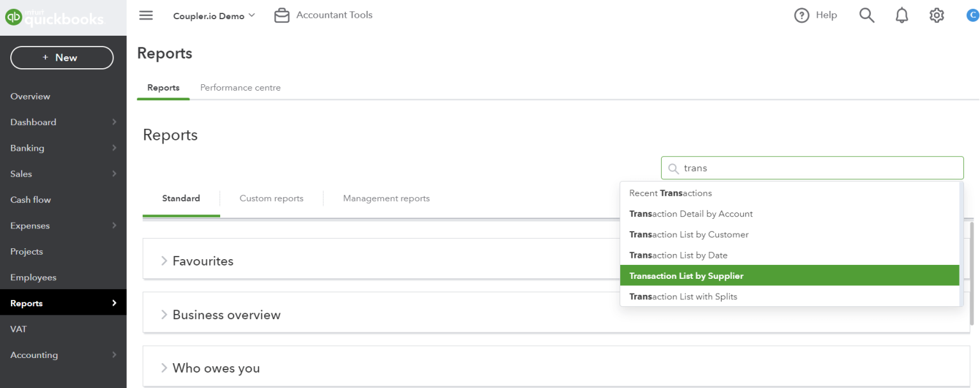Open the Help menu
This screenshot has height=388, width=980.
[815, 15]
